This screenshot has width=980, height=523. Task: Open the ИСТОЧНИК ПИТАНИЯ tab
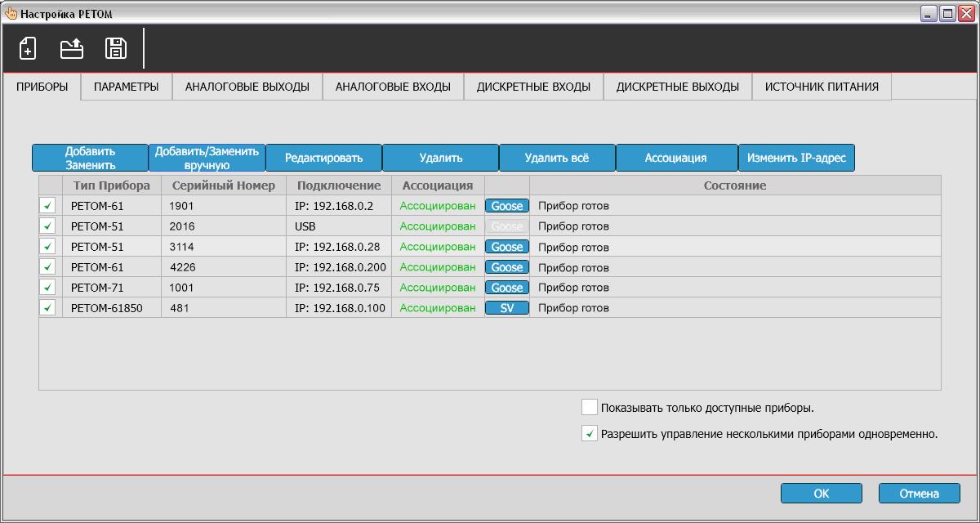(822, 87)
